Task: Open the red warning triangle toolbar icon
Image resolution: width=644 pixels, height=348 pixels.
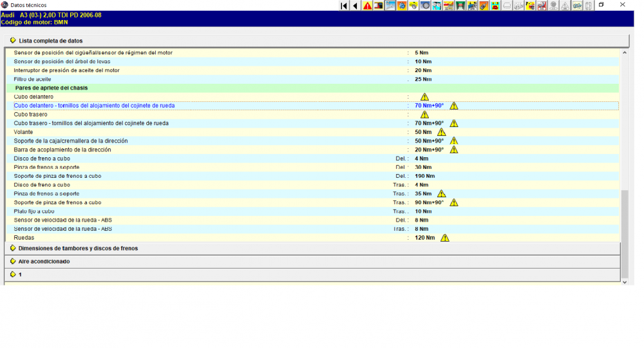Action: 367,5
